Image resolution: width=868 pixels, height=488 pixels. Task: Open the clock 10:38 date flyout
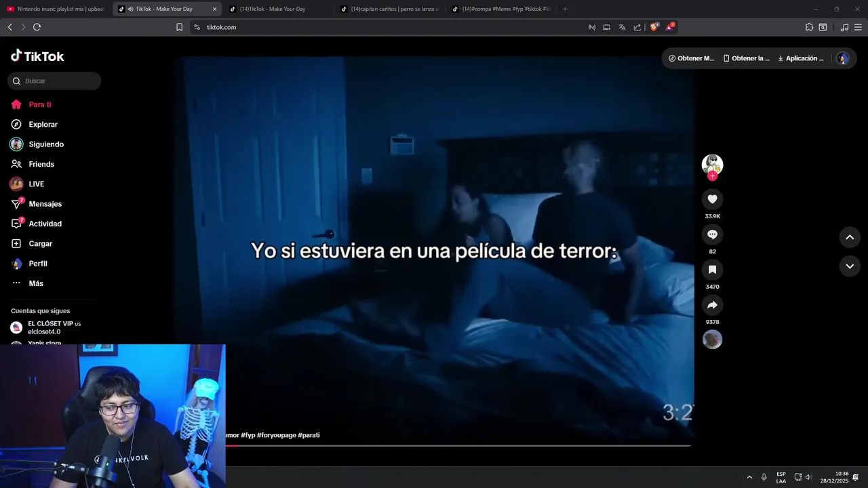tap(834, 477)
